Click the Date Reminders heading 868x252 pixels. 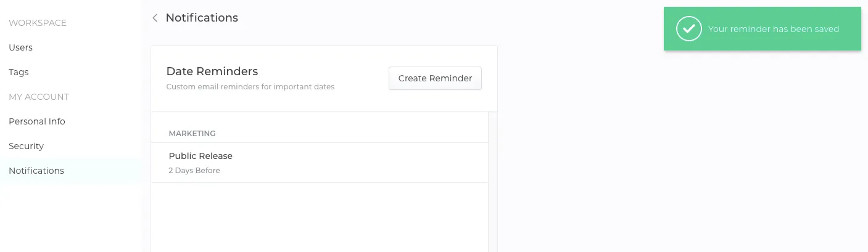point(212,71)
